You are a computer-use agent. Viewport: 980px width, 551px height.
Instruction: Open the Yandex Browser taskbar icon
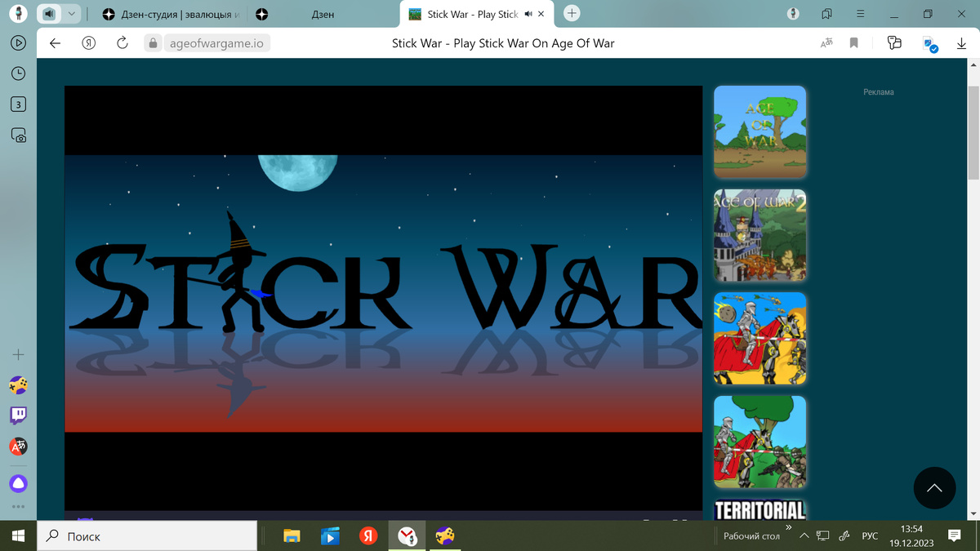[407, 536]
